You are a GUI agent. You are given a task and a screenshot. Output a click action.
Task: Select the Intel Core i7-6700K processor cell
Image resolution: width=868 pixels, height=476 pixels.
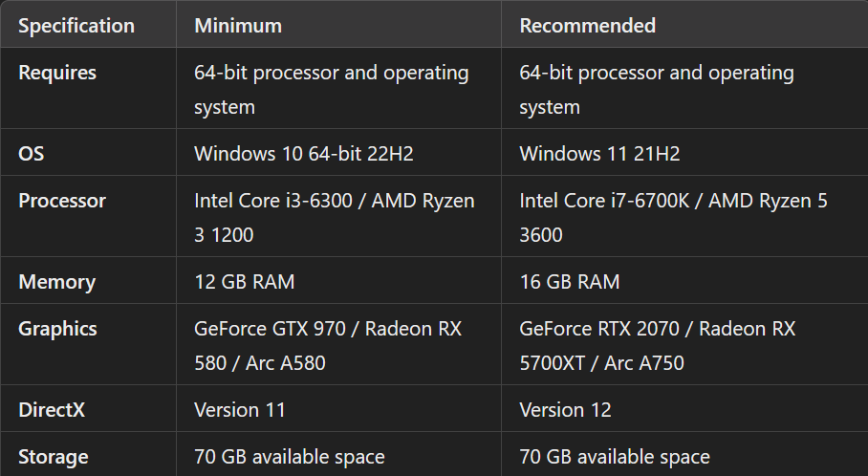[x=673, y=217]
